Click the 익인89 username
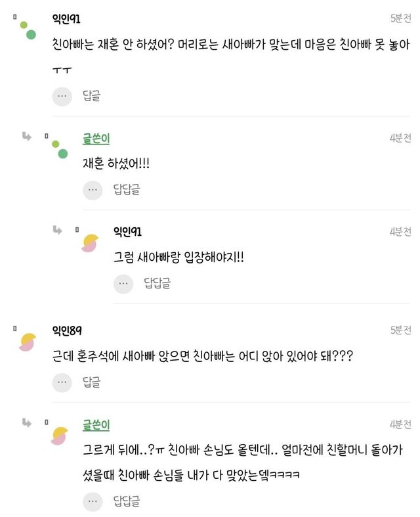Viewport: 420px width, 517px height. coord(67,330)
